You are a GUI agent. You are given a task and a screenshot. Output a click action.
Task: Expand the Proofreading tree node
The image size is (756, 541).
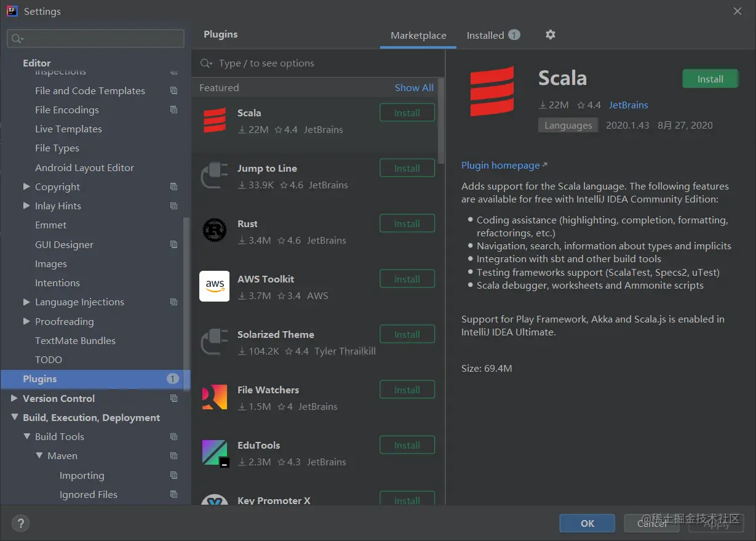tap(26, 321)
